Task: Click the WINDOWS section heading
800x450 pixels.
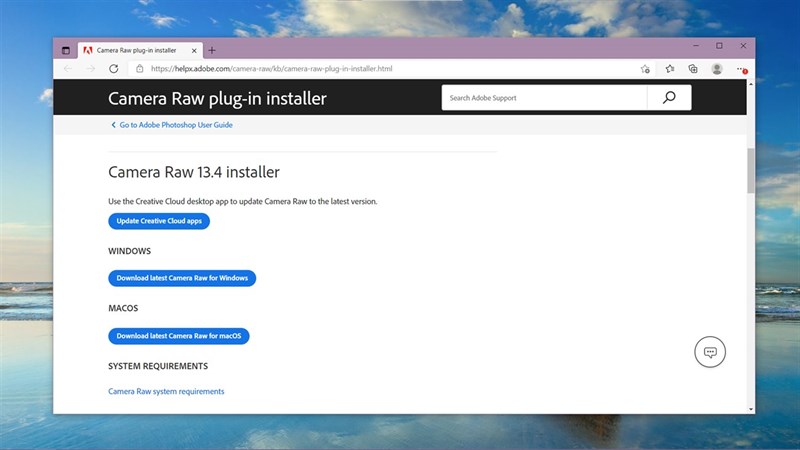Action: coord(130,251)
